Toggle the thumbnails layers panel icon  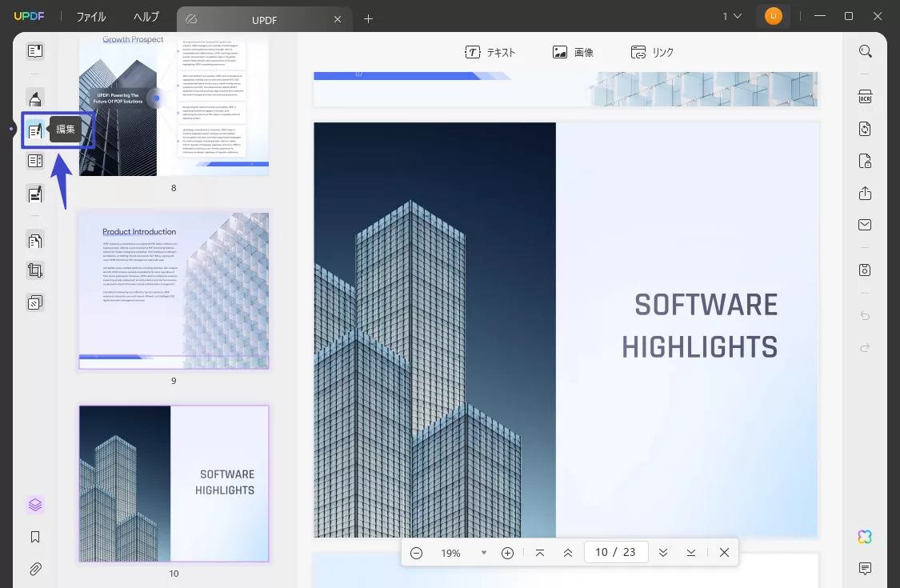coord(35,505)
